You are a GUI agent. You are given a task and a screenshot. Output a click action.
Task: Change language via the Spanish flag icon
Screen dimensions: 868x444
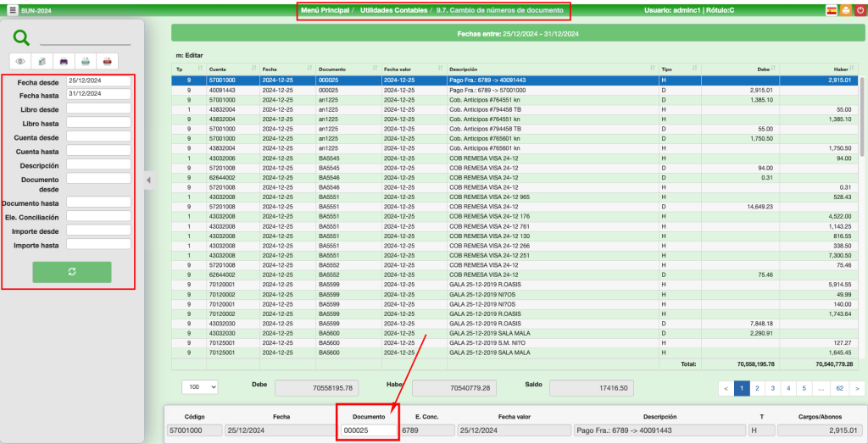[x=831, y=10]
